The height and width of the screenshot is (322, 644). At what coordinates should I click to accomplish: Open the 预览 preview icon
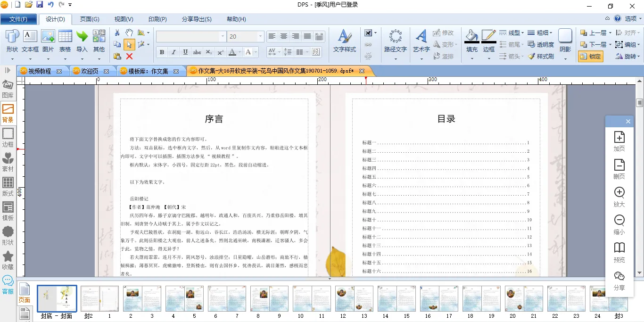pyautogui.click(x=619, y=252)
